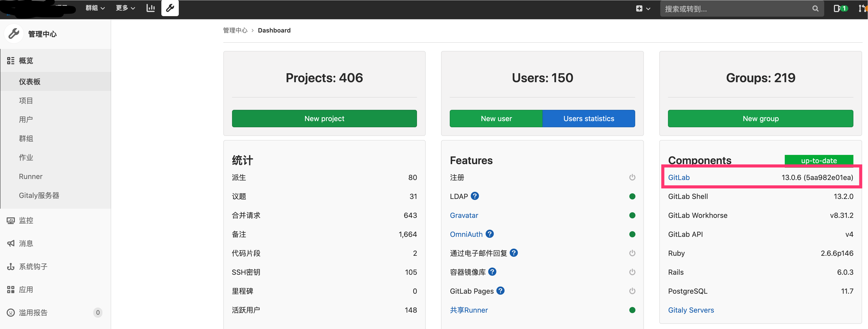Click power-off icon in 通过电子邮件回复 row
The height and width of the screenshot is (329, 868).
pos(632,253)
